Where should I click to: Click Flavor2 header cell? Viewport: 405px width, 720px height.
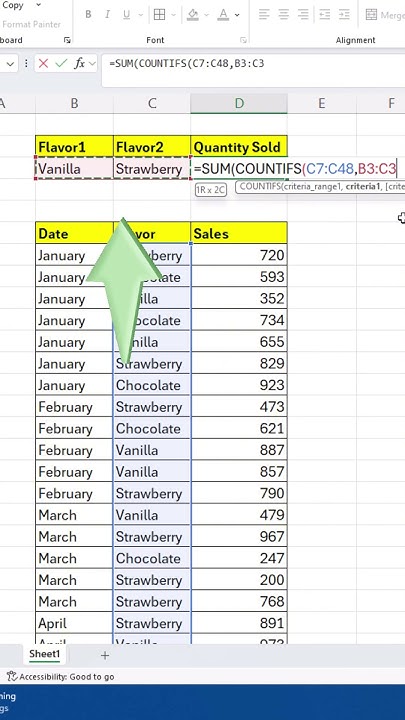coord(152,147)
